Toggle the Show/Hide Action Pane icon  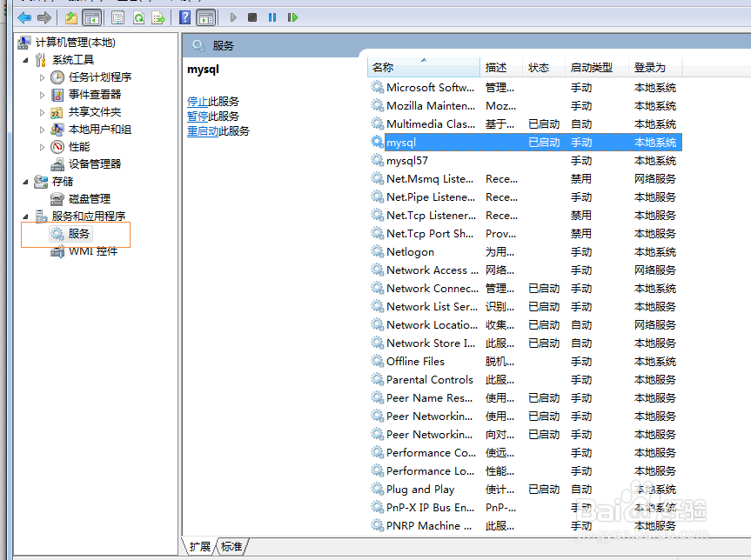tap(205, 17)
